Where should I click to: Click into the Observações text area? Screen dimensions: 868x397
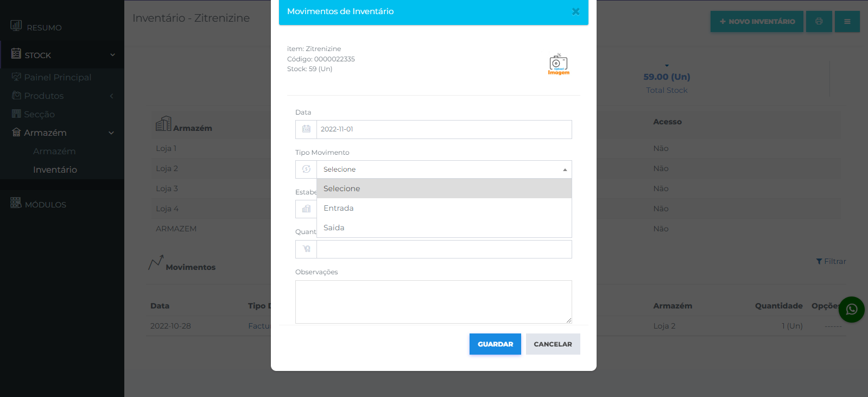(x=434, y=302)
